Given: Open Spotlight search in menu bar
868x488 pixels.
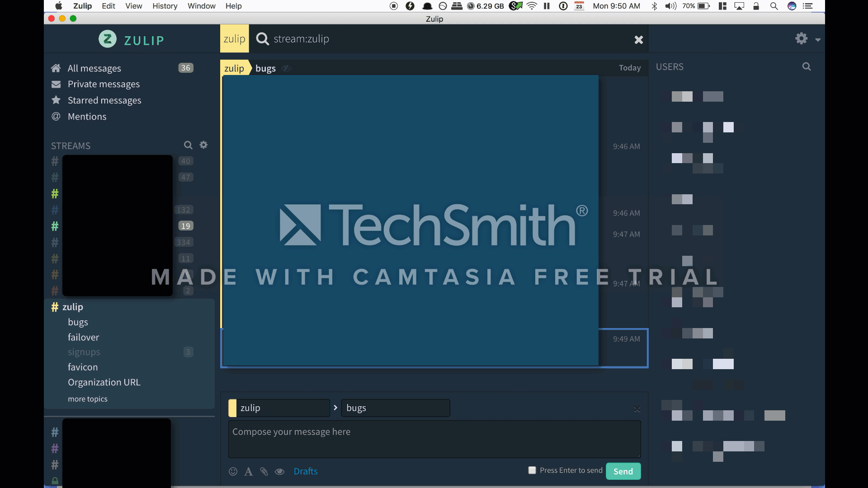Looking at the screenshot, I should point(774,6).
